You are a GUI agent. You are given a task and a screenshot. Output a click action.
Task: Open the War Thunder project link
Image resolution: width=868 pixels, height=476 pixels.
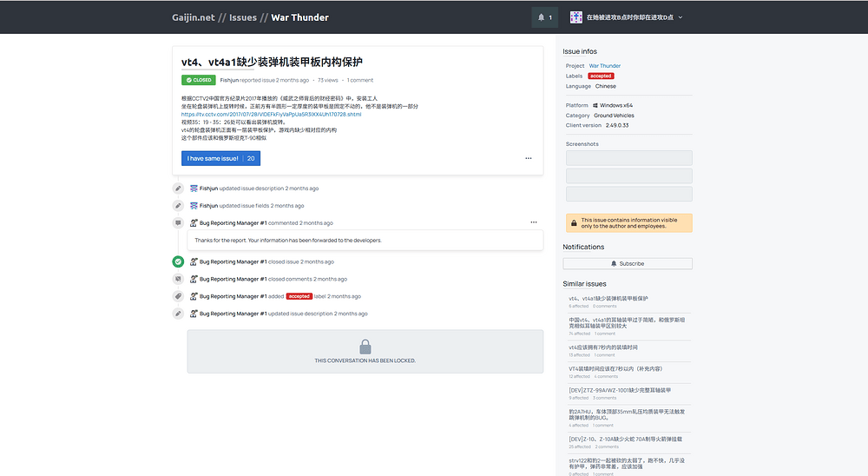pos(605,66)
